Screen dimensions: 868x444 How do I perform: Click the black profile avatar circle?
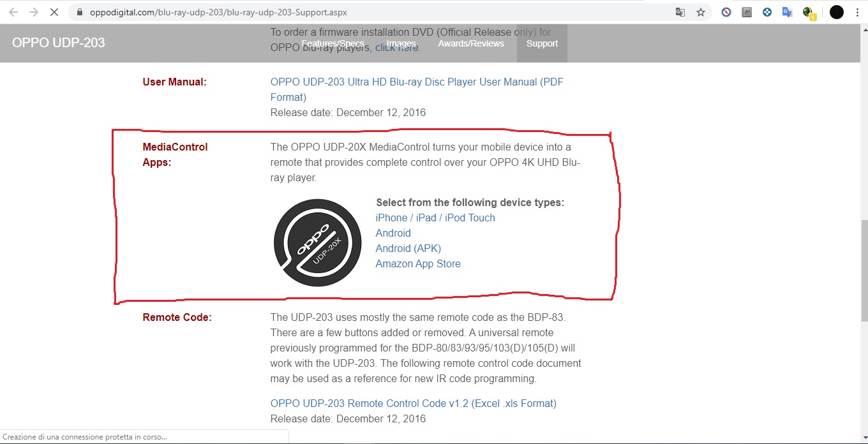tap(837, 12)
